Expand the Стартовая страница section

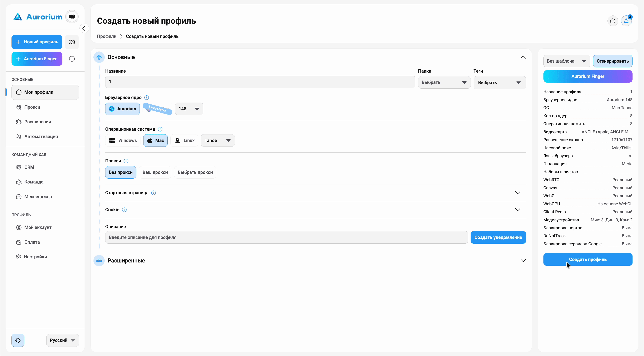click(517, 193)
